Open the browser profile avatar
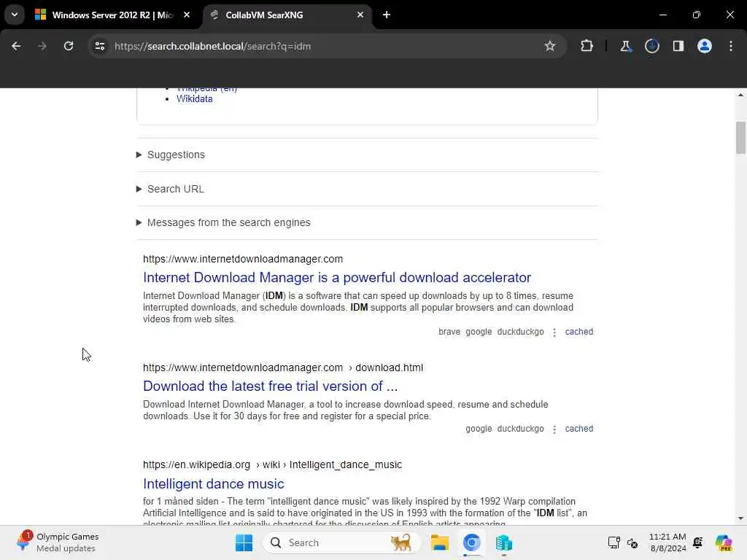Viewport: 747px width, 560px height. pyautogui.click(x=705, y=46)
